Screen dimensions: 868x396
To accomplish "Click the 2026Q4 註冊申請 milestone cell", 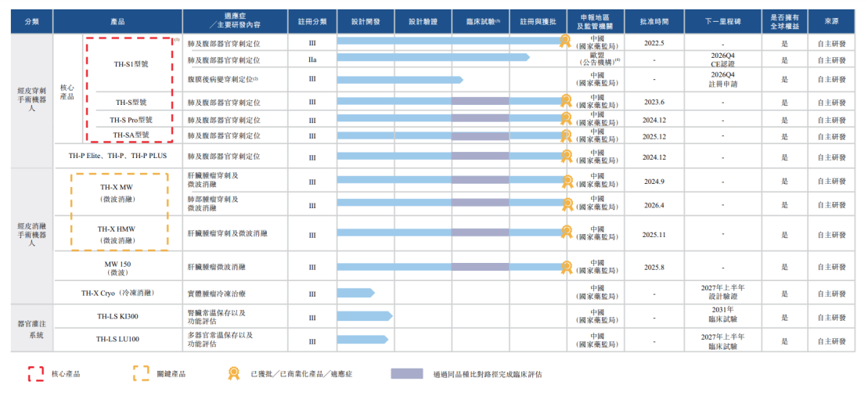I will (723, 80).
